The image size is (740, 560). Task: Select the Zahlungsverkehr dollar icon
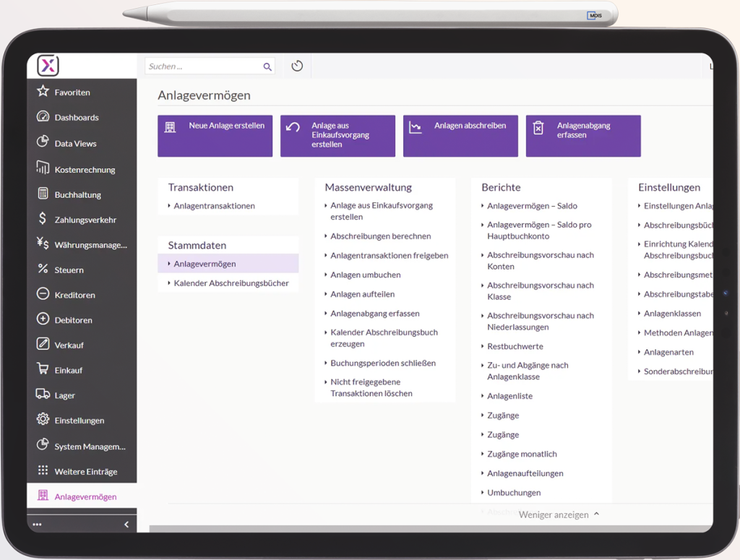pyautogui.click(x=43, y=219)
